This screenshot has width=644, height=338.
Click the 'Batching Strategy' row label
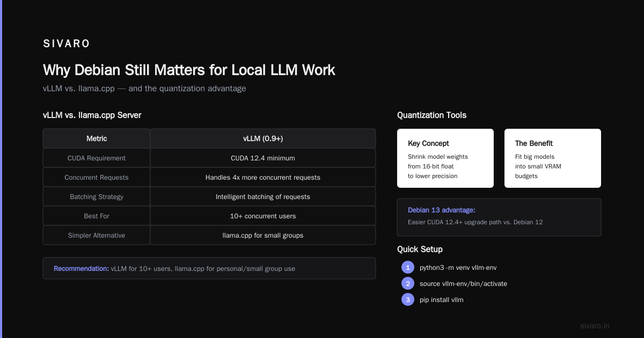click(x=97, y=197)
